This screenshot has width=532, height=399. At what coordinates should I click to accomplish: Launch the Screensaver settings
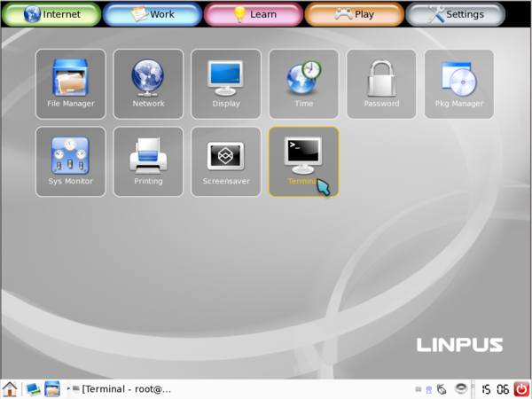[226, 161]
